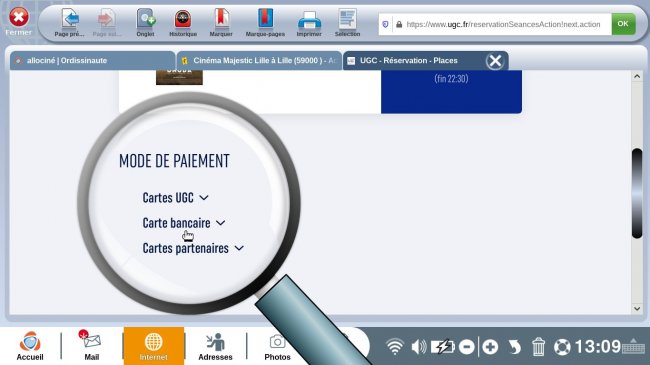Click the green OK button

(x=623, y=24)
